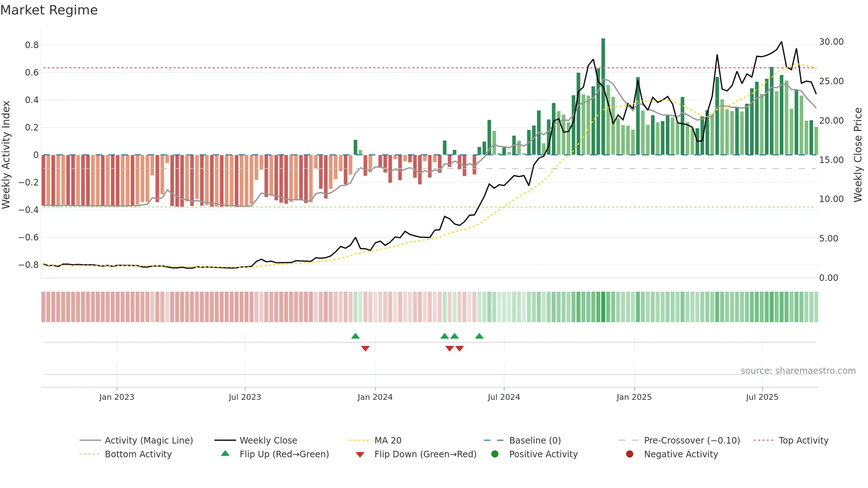Click the Jan 2025 x-axis label
The width and height of the screenshot is (868, 488).
pyautogui.click(x=634, y=397)
